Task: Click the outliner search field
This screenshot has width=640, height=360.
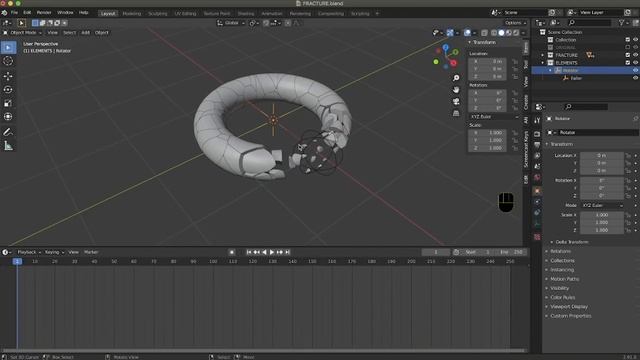Action: (591, 23)
